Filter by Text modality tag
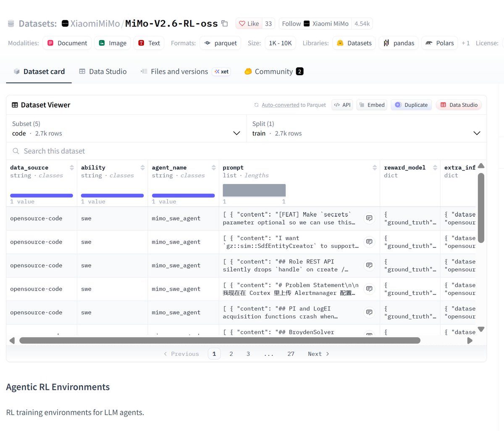The width and height of the screenshot is (504, 431). (149, 43)
